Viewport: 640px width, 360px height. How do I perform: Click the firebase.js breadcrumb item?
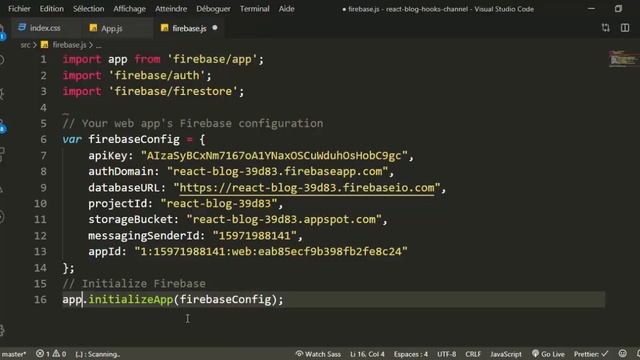pyautogui.click(x=64, y=45)
